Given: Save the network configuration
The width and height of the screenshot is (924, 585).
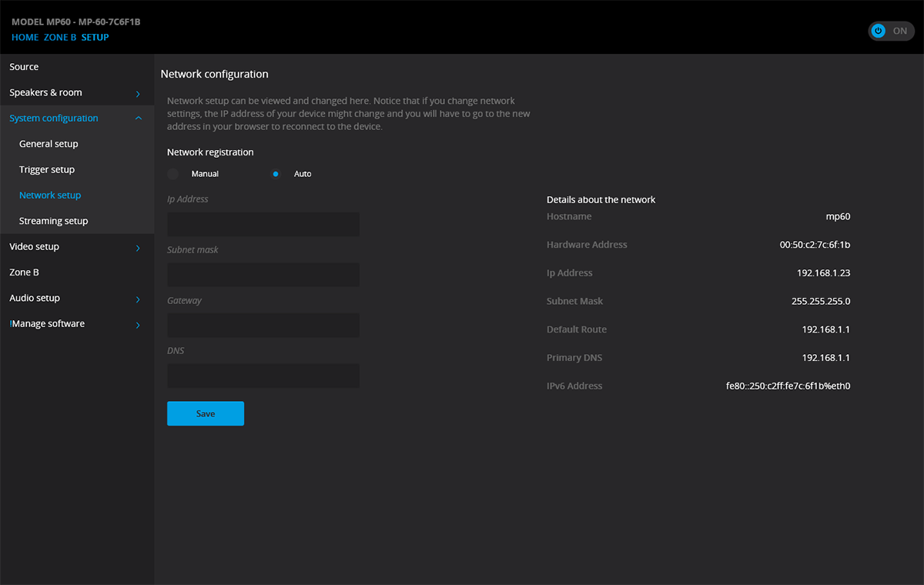Looking at the screenshot, I should pos(206,413).
